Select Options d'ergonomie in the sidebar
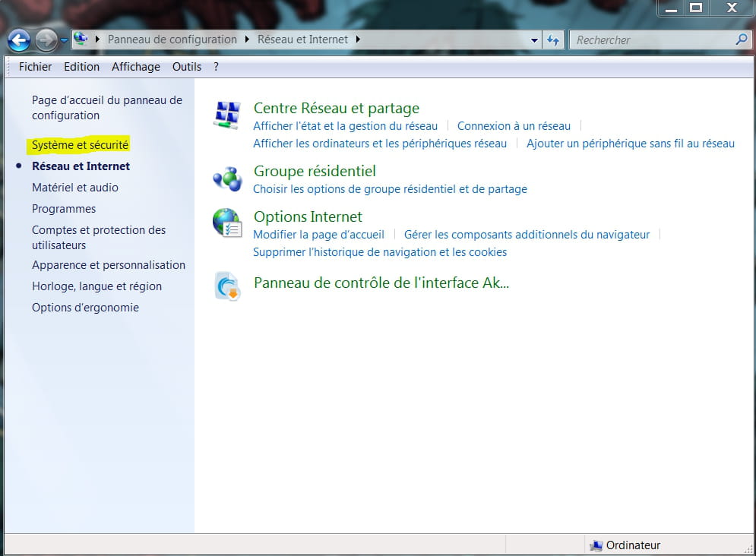756x556 pixels. 85,308
